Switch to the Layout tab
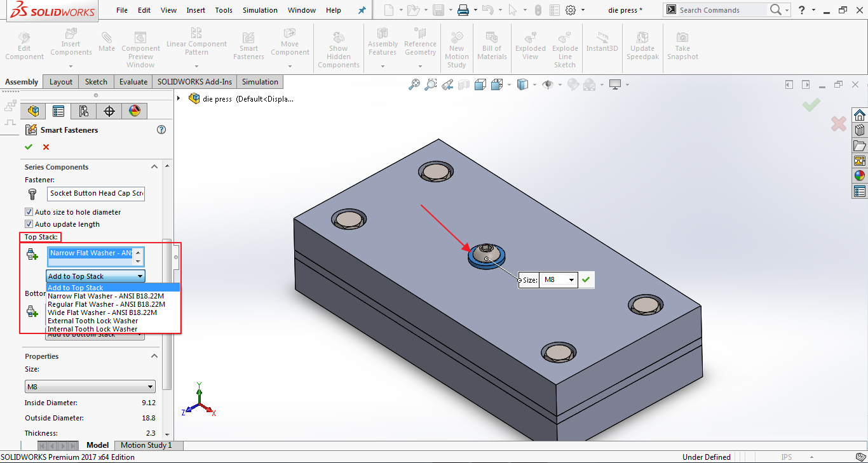Image resolution: width=868 pixels, height=463 pixels. [x=61, y=81]
